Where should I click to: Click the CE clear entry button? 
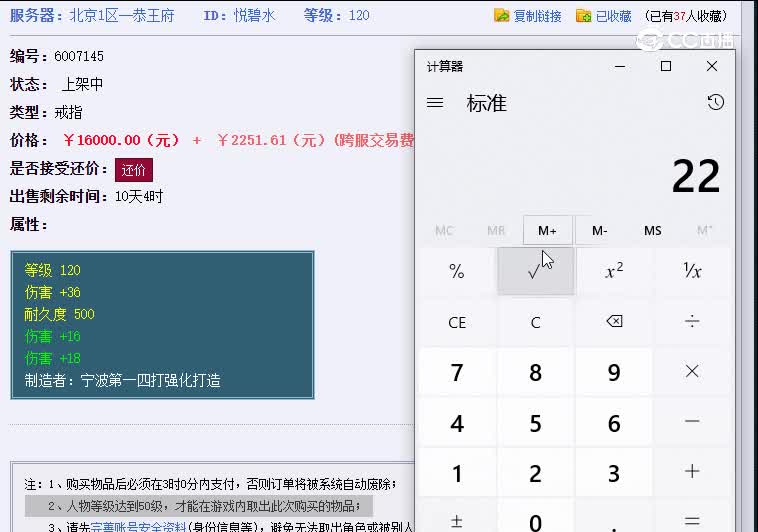click(x=457, y=322)
